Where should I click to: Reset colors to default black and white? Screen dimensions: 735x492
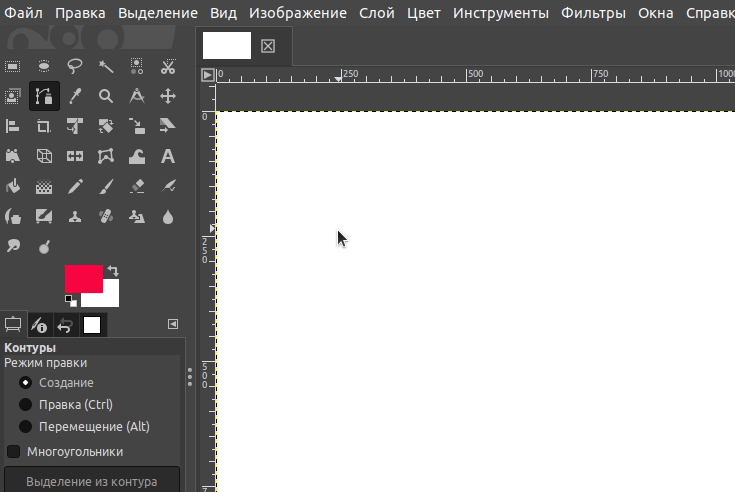pos(71,300)
